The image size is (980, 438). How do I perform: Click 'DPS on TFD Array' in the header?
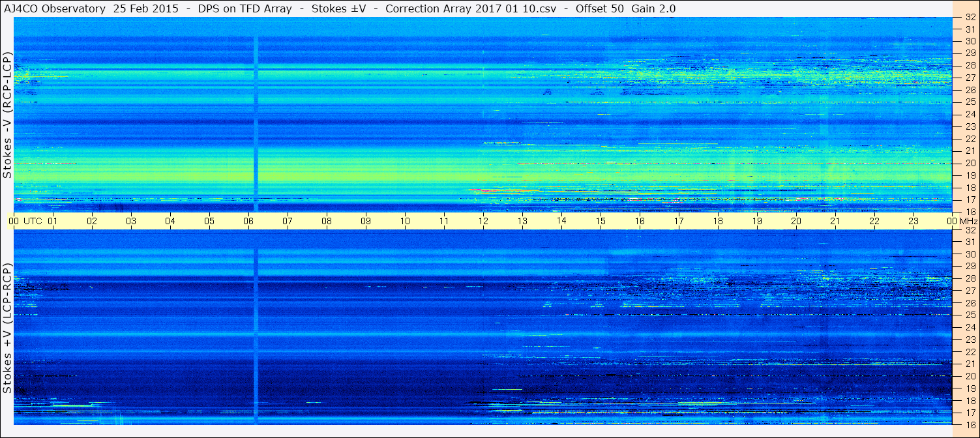pyautogui.click(x=245, y=8)
